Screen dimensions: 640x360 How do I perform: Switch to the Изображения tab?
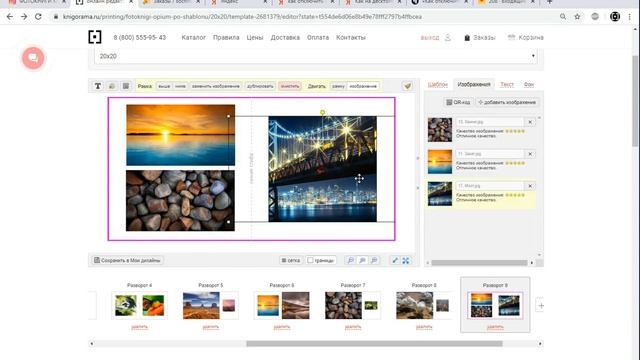[x=474, y=84]
